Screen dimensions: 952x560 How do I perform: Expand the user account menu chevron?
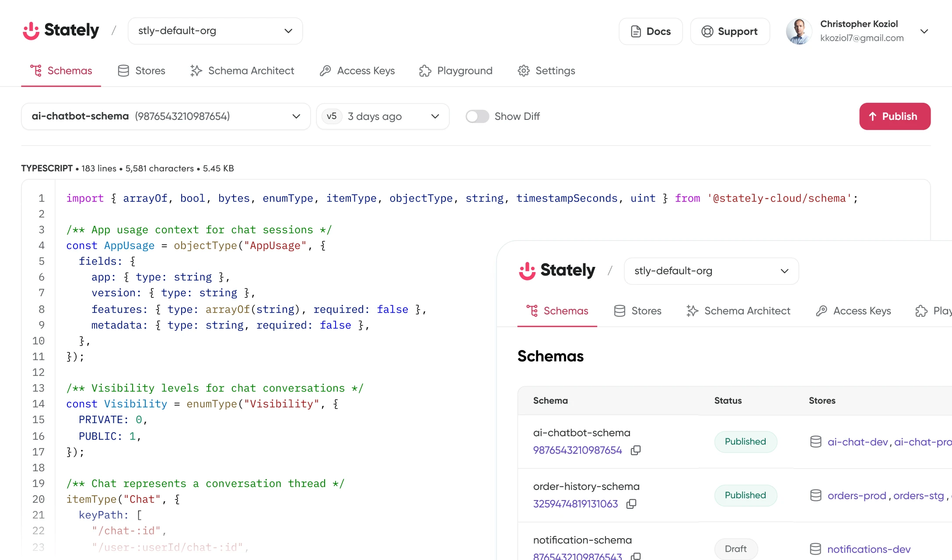(924, 31)
